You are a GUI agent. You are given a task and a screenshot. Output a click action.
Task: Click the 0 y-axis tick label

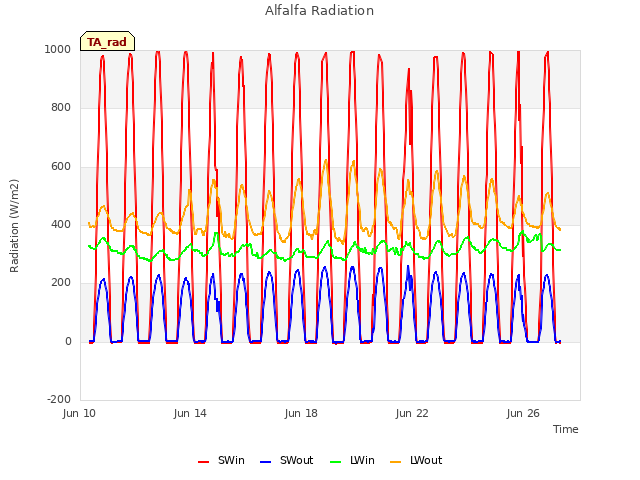[x=68, y=341]
